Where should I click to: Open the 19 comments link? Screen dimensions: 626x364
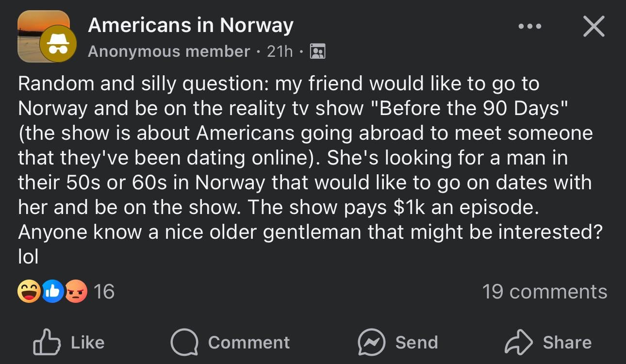(x=544, y=291)
